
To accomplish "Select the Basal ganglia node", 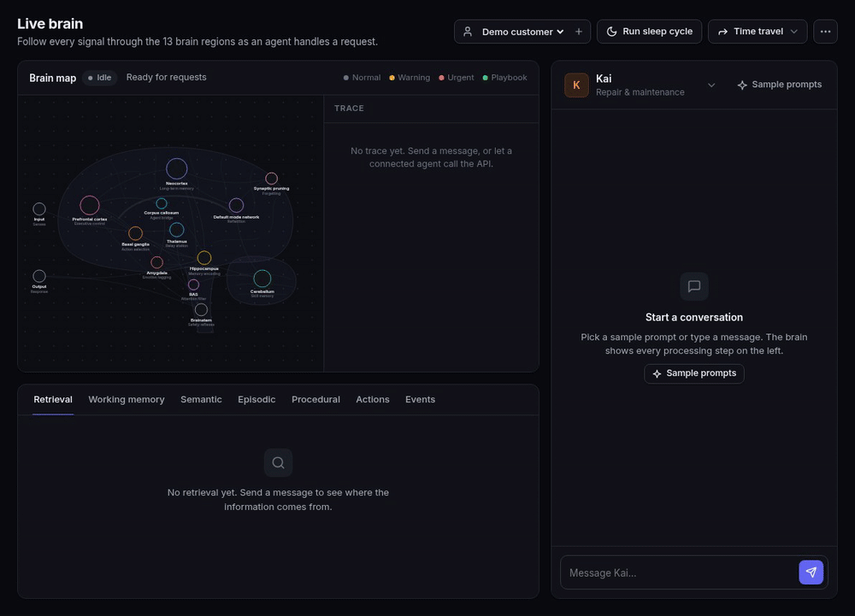I will pos(135,233).
